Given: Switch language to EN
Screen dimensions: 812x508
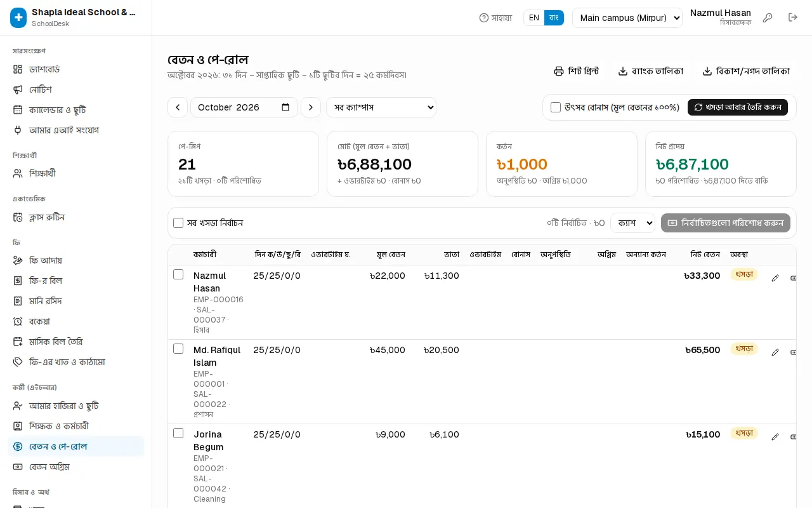Looking at the screenshot, I should [x=534, y=18].
